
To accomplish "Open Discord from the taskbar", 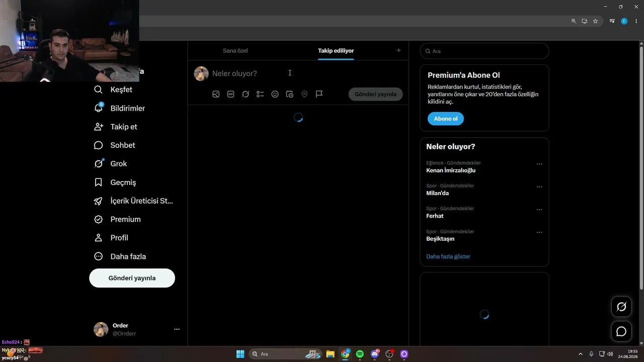I will coord(374,354).
